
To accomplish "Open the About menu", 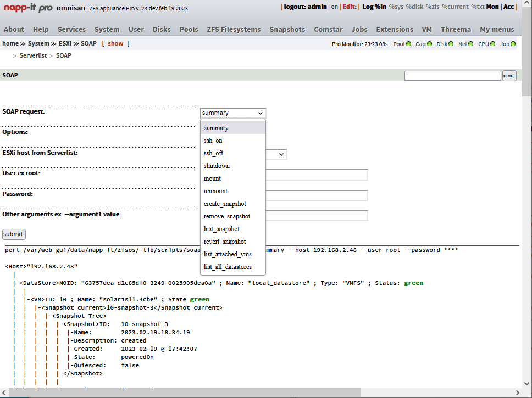I will click(x=14, y=30).
